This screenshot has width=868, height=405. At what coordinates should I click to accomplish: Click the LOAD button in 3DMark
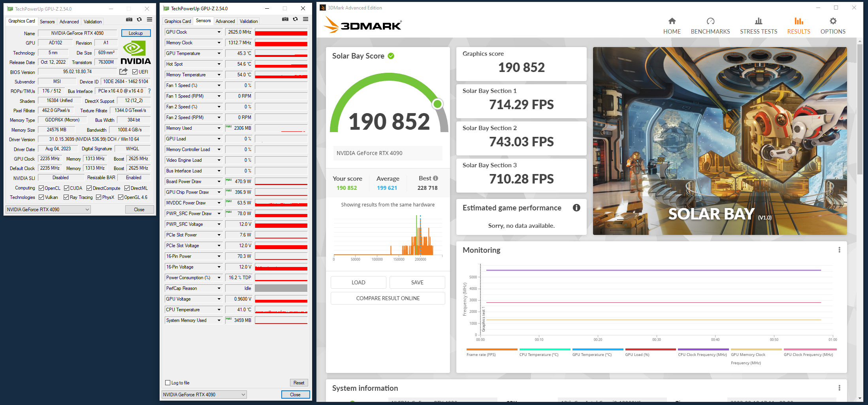358,282
